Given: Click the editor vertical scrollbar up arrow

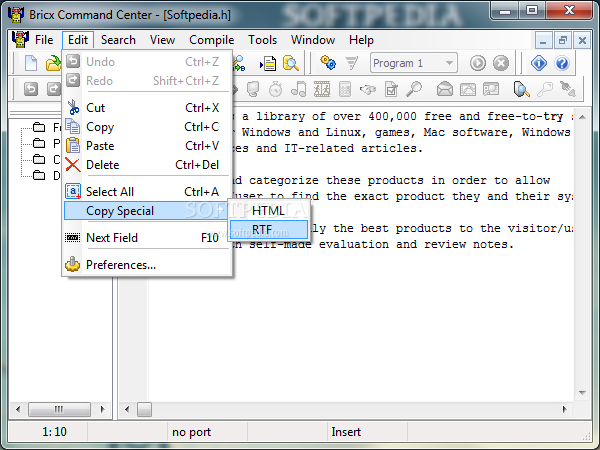Looking at the screenshot, I should click(582, 117).
